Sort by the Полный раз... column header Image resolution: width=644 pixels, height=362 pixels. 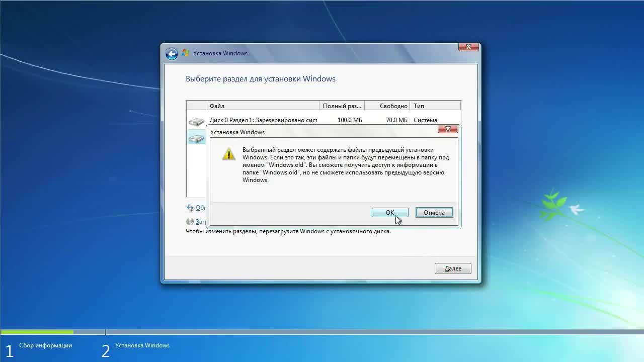342,106
